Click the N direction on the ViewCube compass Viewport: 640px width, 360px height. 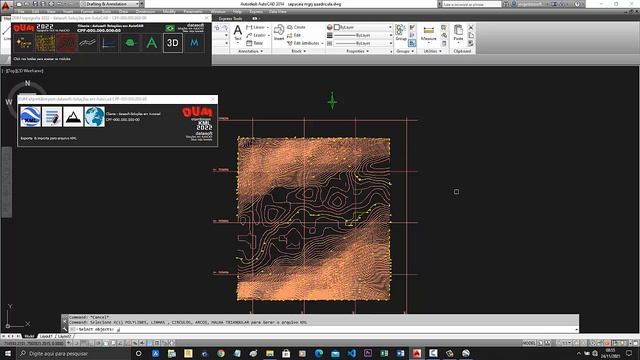(27, 83)
